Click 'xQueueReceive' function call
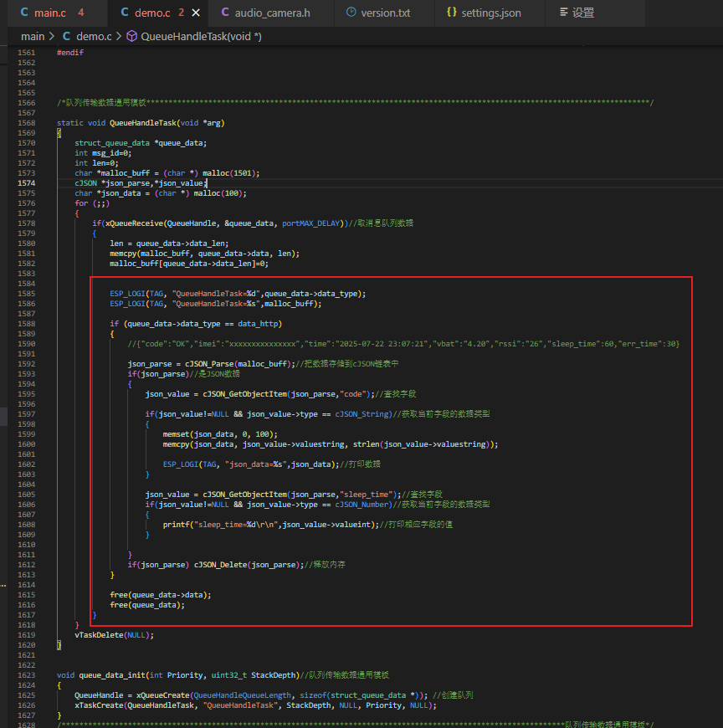723x728 pixels. (134, 223)
